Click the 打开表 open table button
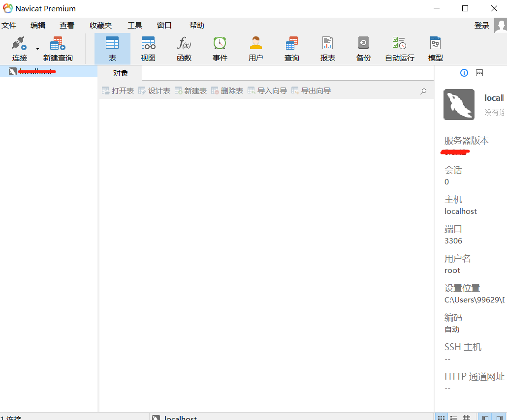Viewport: 507px width, 420px height. (118, 91)
